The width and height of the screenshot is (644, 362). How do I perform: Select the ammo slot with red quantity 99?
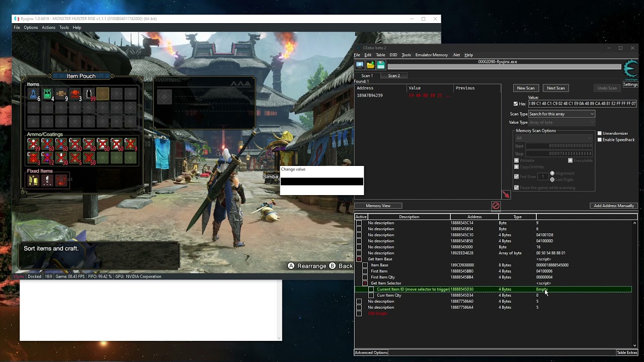click(x=33, y=145)
